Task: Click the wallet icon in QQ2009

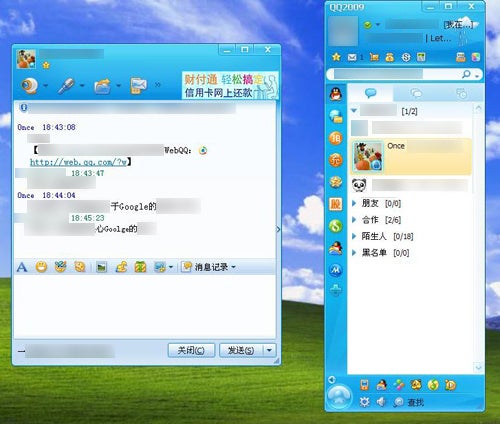Action: (x=389, y=57)
